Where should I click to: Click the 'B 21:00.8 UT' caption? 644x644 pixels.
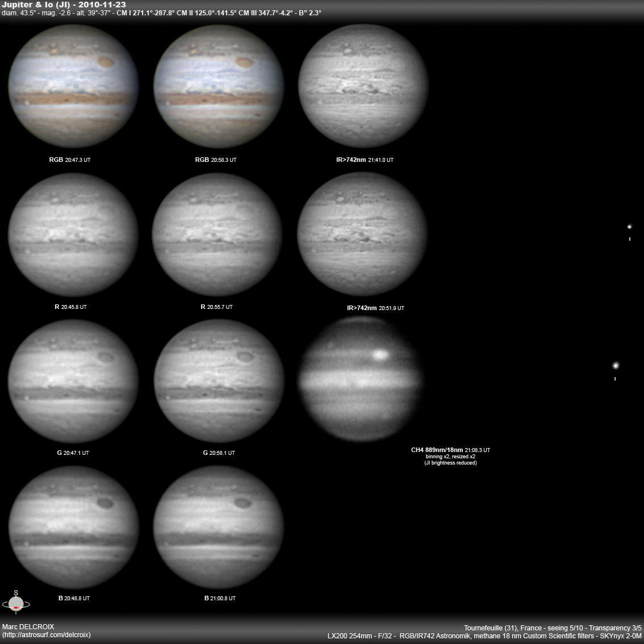tap(220, 599)
